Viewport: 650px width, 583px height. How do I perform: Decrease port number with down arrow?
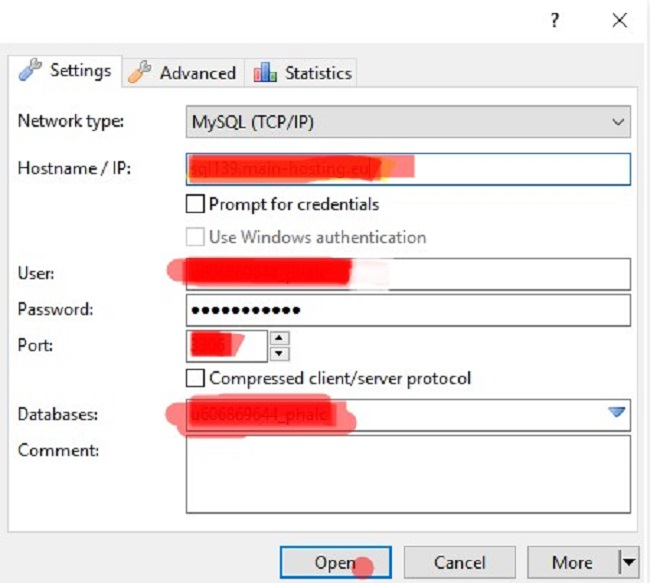tap(280, 353)
